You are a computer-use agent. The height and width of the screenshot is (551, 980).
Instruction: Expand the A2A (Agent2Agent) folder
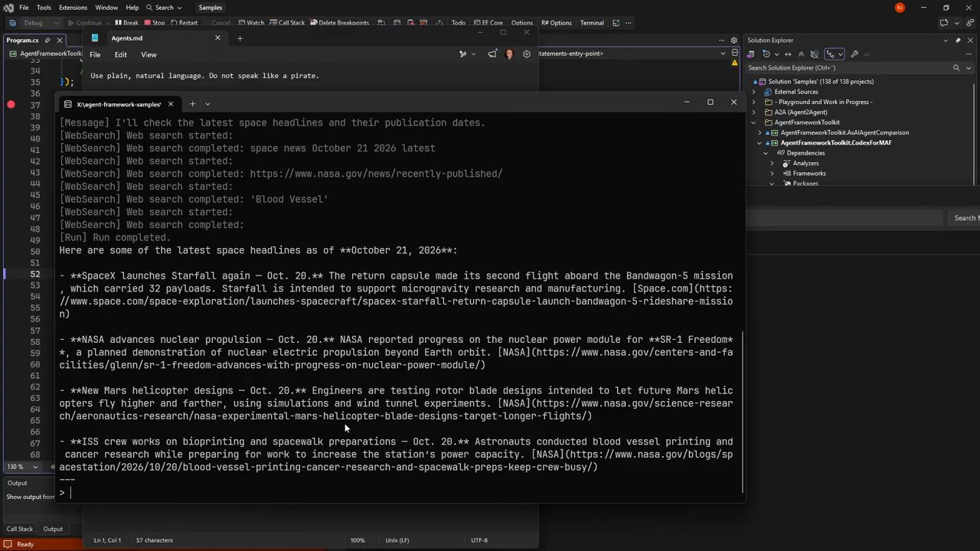(x=753, y=112)
